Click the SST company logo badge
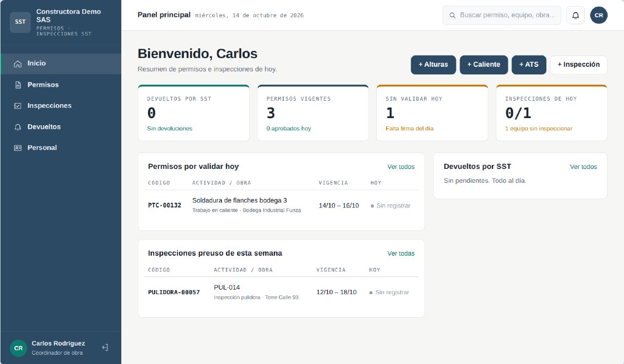Image resolution: width=624 pixels, height=364 pixels. (20, 22)
